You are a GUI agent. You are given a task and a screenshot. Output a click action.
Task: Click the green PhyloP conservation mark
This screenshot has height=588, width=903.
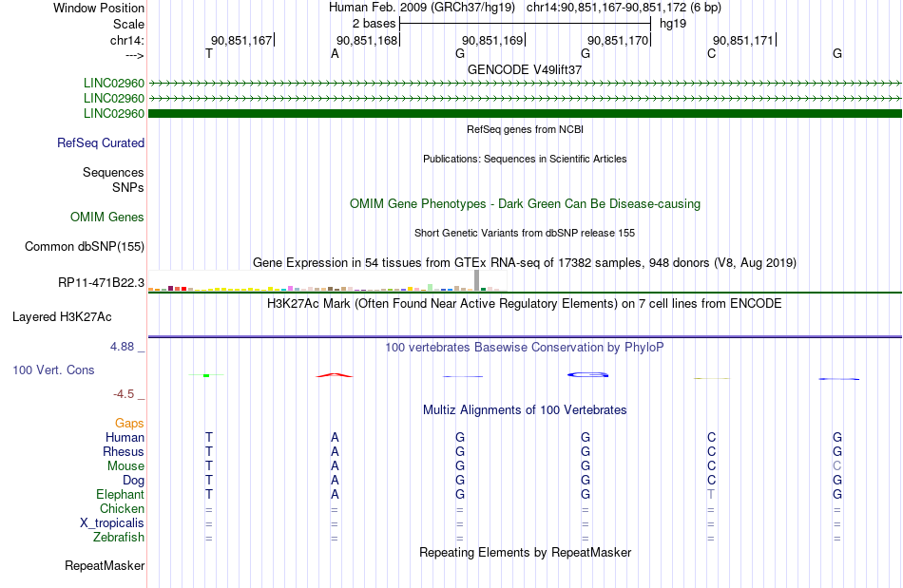pos(206,375)
